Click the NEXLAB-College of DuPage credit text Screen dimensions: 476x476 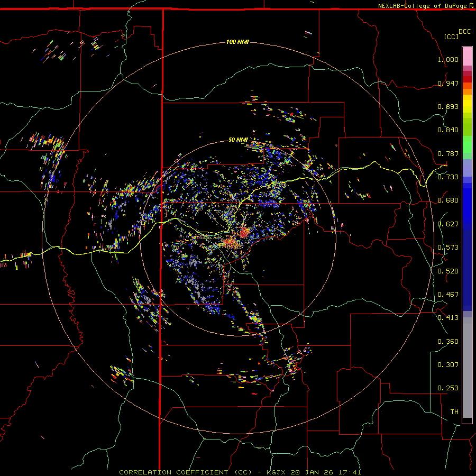(422, 6)
